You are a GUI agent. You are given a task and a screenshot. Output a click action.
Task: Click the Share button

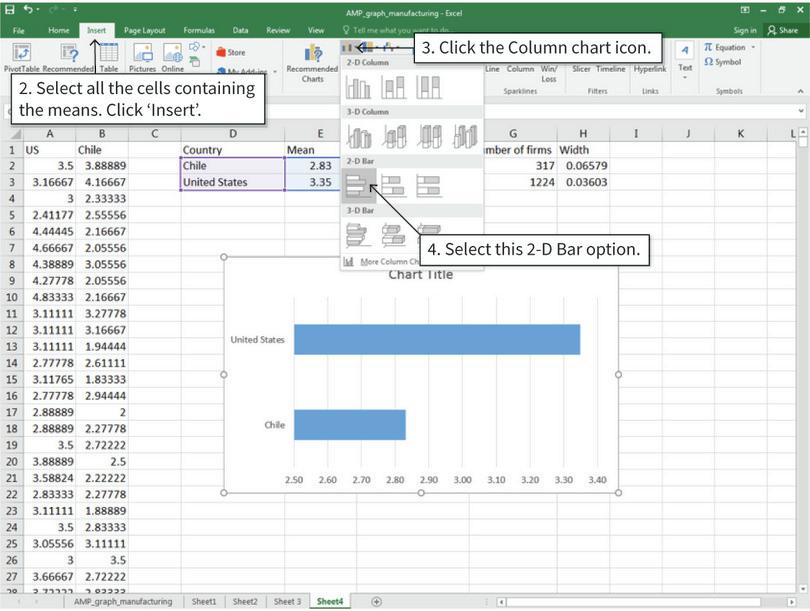(x=783, y=30)
